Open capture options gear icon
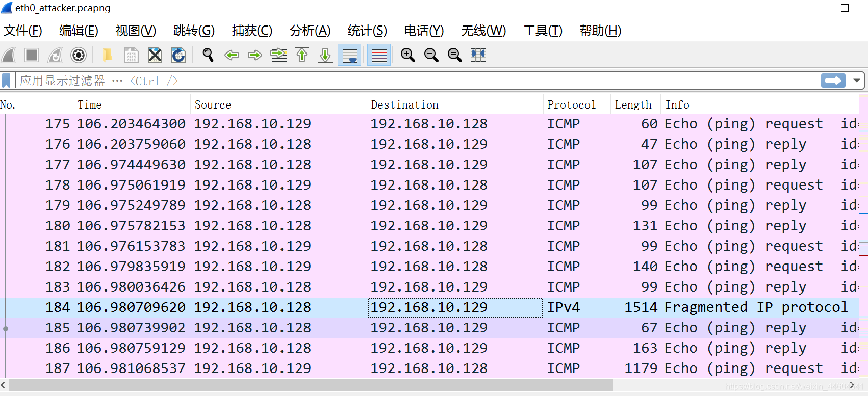This screenshot has width=868, height=396. coord(79,55)
